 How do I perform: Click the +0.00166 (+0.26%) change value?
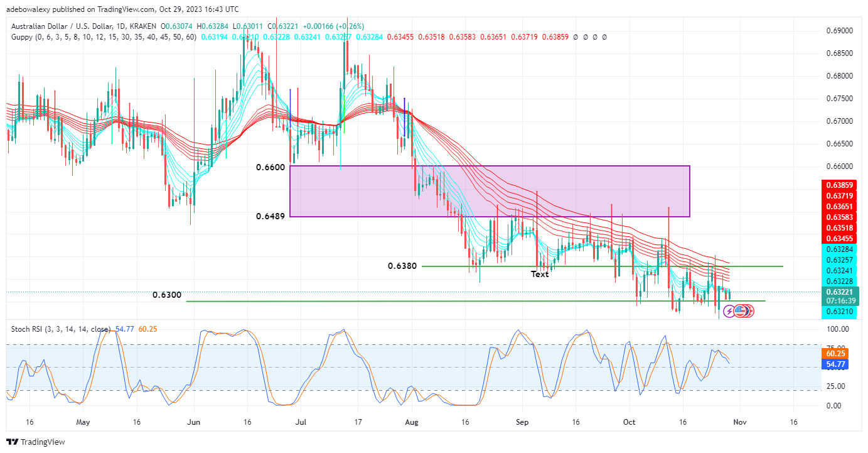coord(333,26)
